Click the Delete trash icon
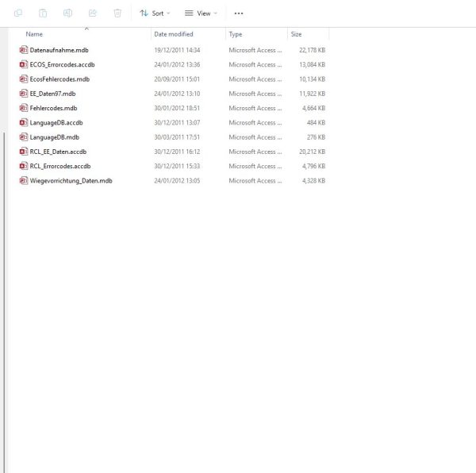 coord(117,13)
